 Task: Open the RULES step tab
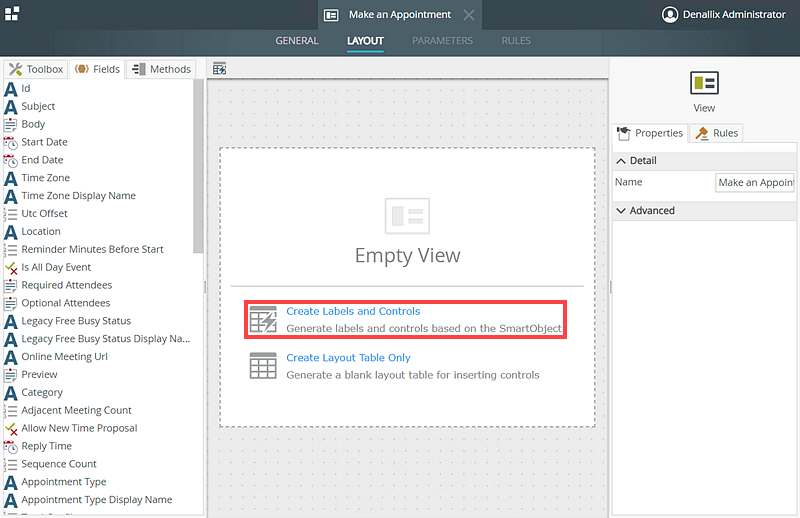point(516,41)
